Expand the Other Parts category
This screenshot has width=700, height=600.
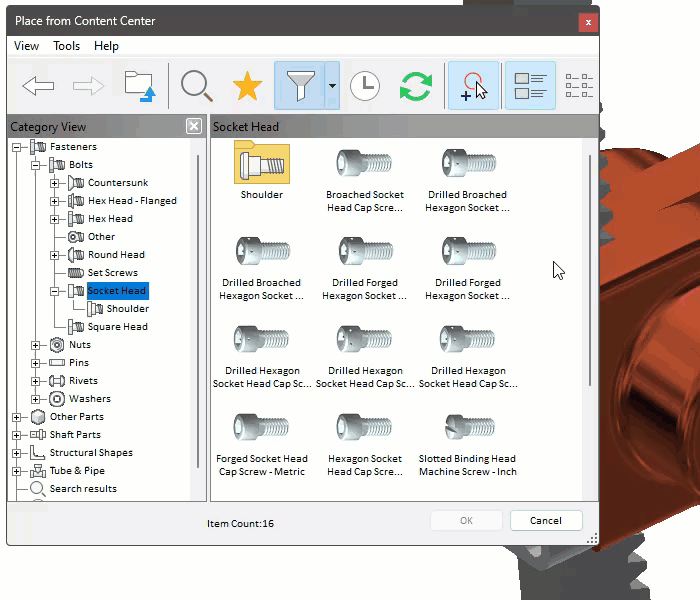pyautogui.click(x=17, y=417)
